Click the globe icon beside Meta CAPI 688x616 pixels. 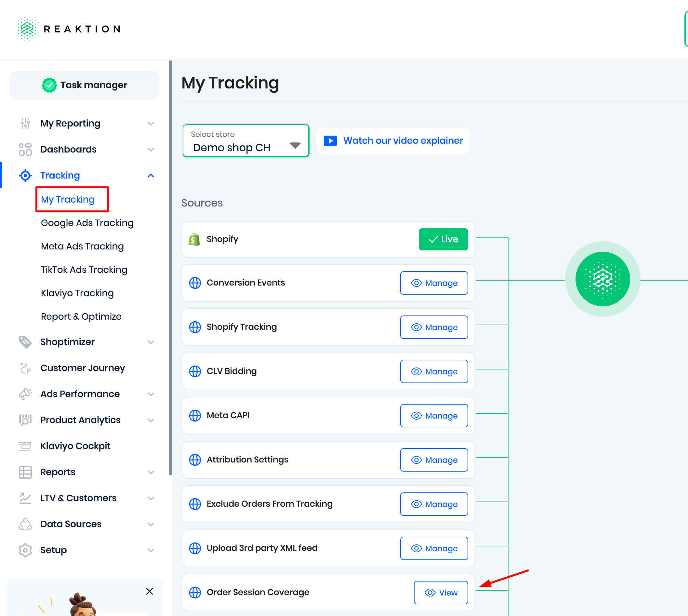point(195,416)
